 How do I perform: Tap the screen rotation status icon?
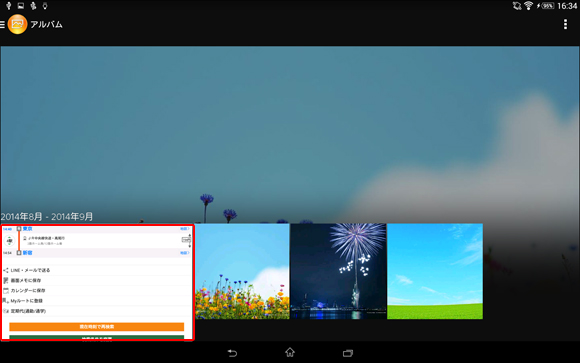[x=517, y=6]
